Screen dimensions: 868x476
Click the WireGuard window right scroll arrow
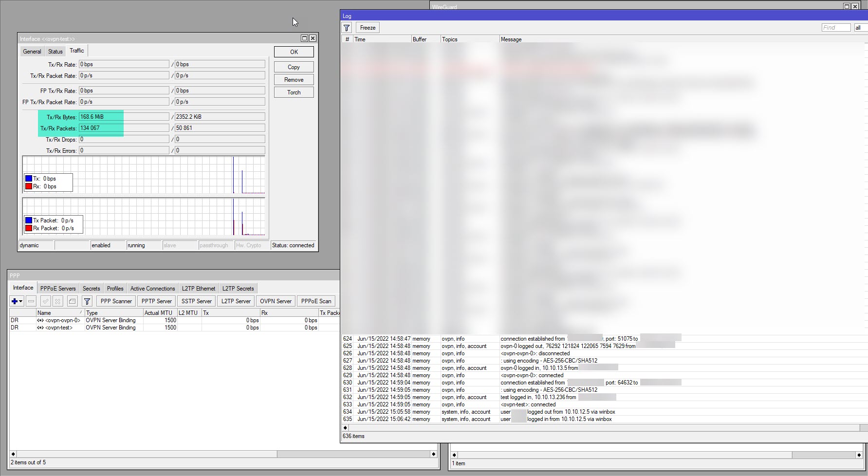(859, 455)
